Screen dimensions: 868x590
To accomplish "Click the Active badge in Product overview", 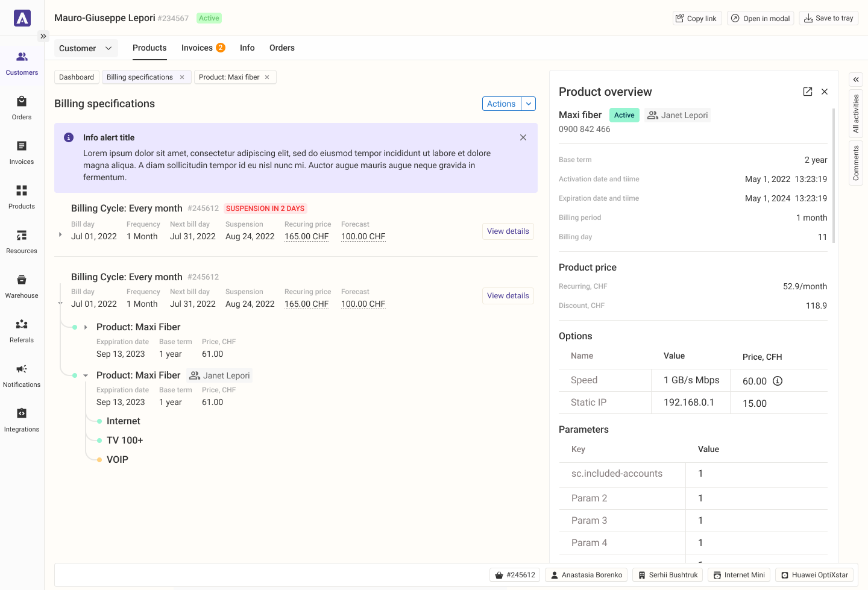I will [x=624, y=115].
